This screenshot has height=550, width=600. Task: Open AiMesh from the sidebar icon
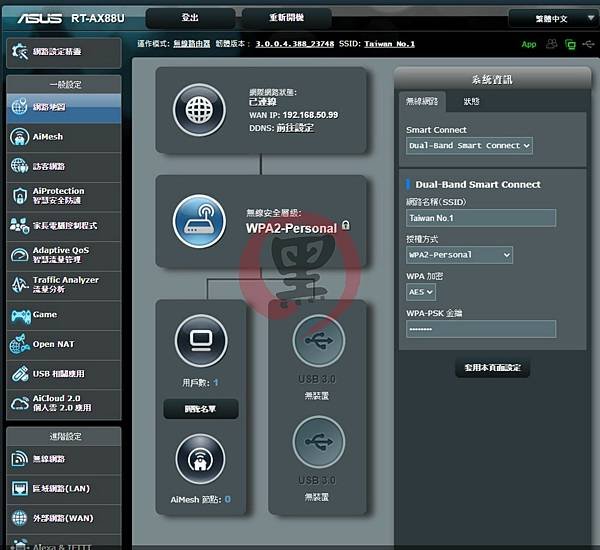click(20, 137)
